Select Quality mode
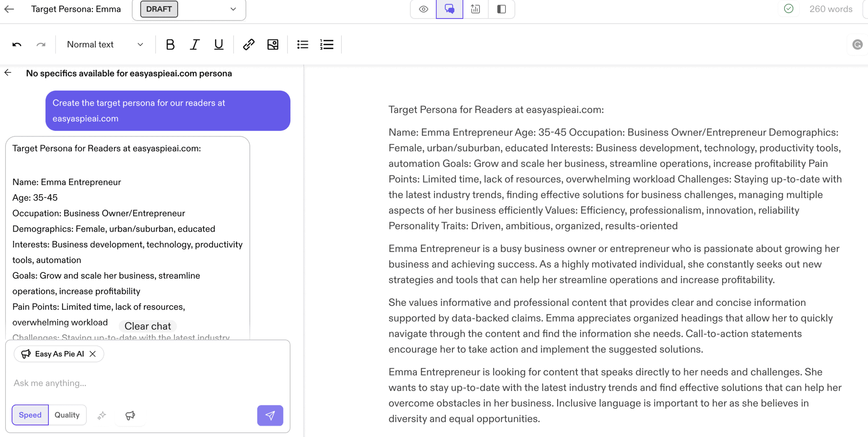The height and width of the screenshot is (437, 868). click(x=67, y=415)
